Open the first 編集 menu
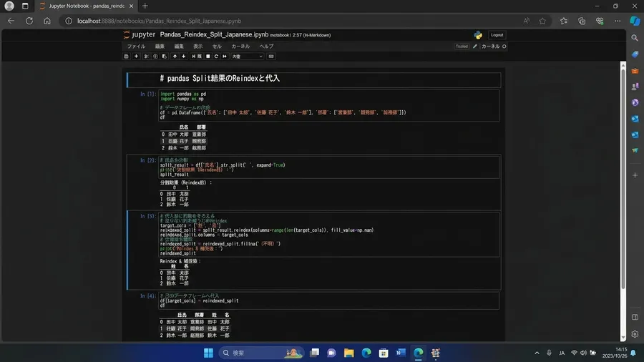 [x=160, y=47]
